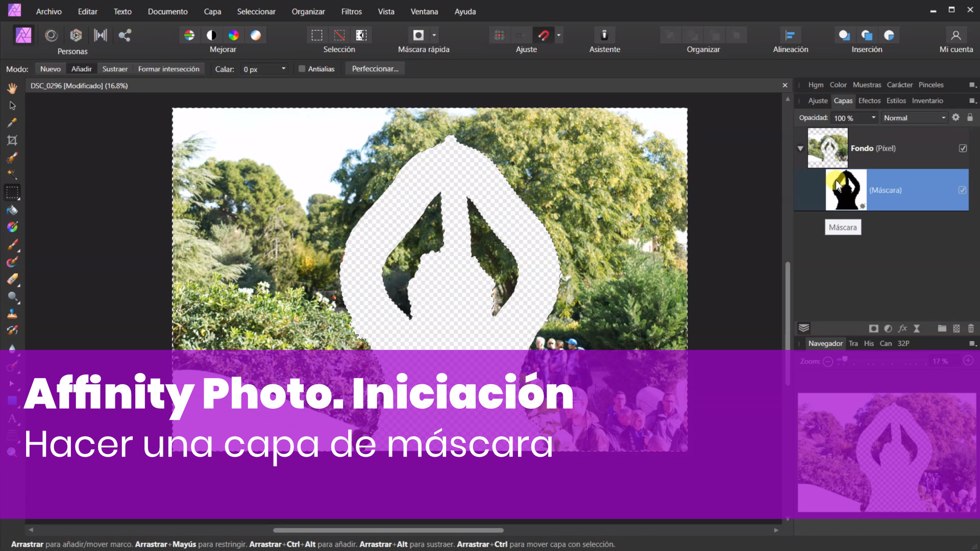Open the Opacidad percentage dropdown
Screen dimensions: 980x551
click(873, 118)
